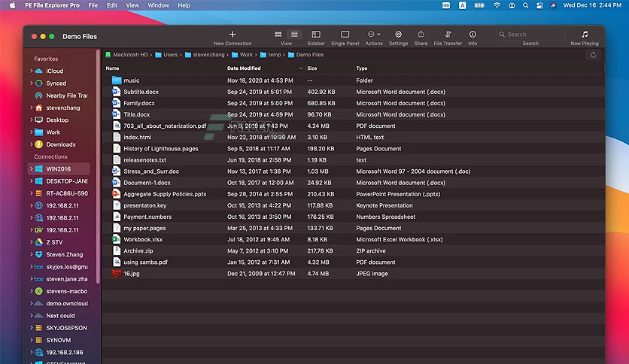Open stevens-macbo connection icon
The width and height of the screenshot is (629, 364).
pos(39,291)
